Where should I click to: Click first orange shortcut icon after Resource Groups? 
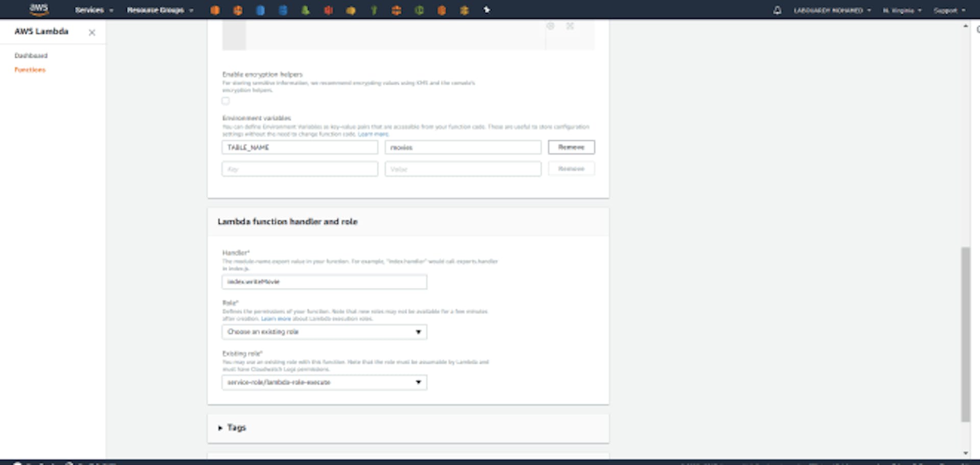click(x=215, y=10)
